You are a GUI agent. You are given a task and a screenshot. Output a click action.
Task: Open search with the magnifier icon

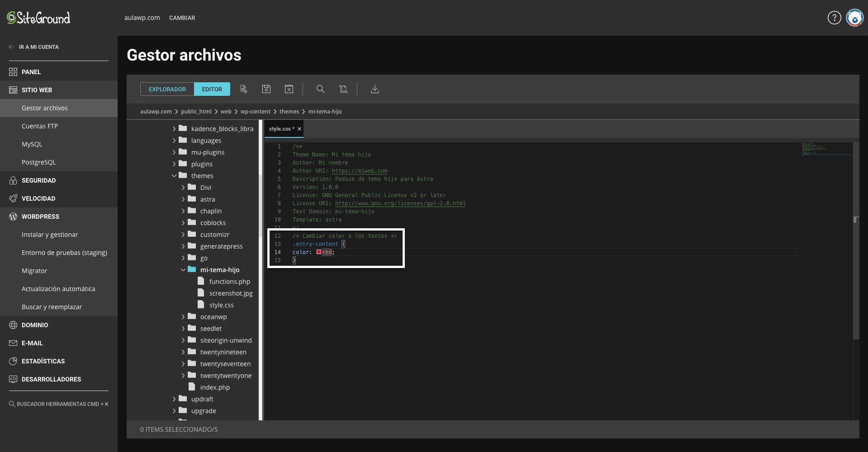320,89
